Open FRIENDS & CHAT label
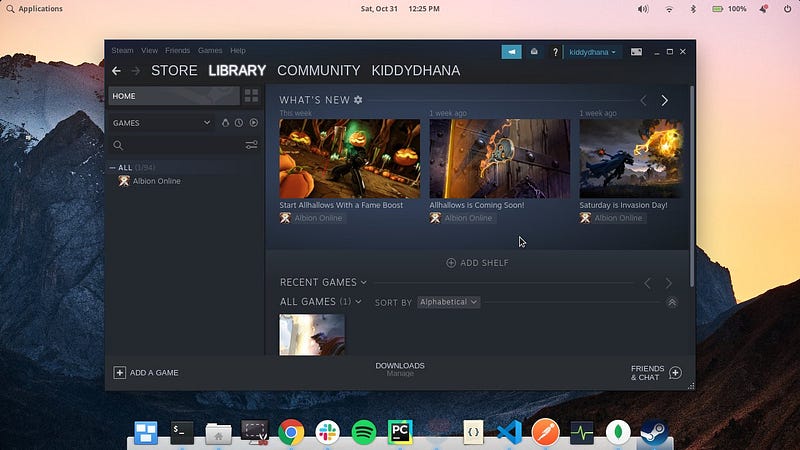This screenshot has height=450, width=800. click(647, 373)
